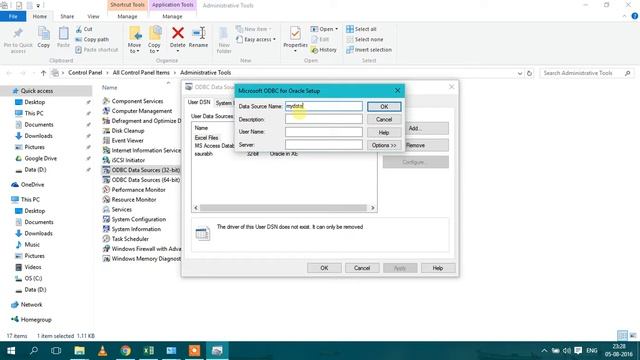The height and width of the screenshot is (360, 640).
Task: Expand address bar history dropdown
Action: (x=520, y=73)
